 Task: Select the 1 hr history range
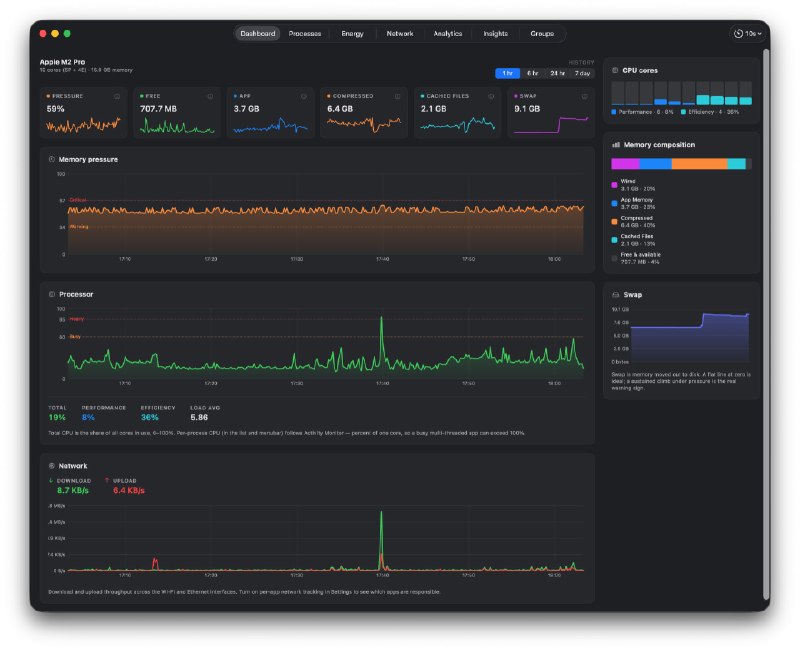[x=507, y=73]
